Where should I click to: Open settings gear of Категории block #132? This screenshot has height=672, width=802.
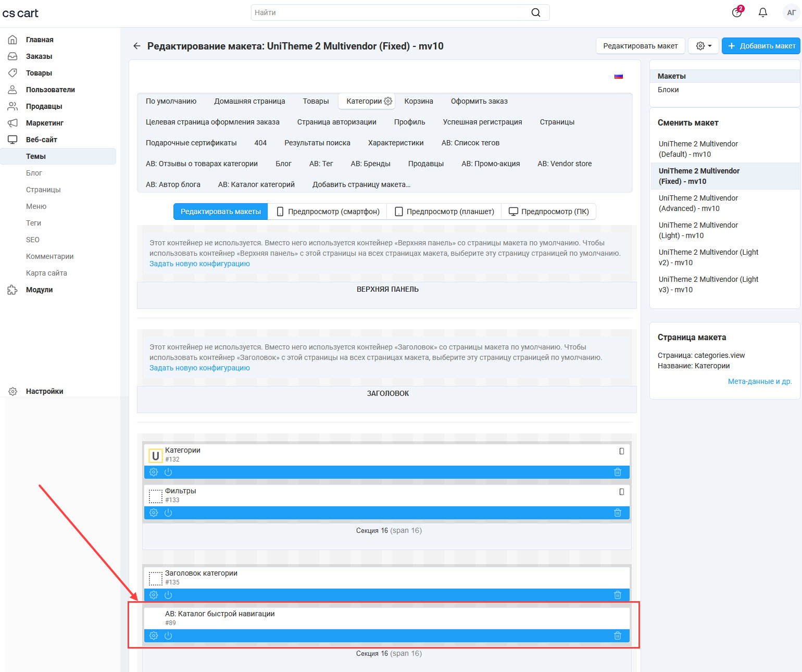[154, 472]
